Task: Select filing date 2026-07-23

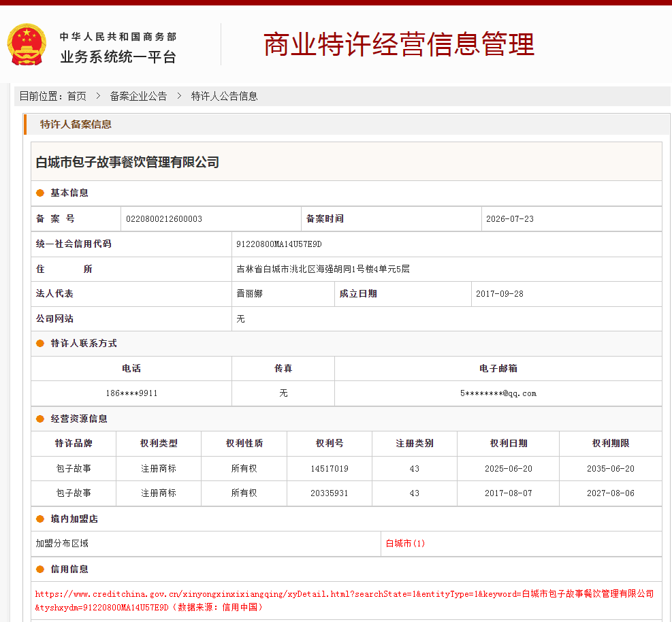Action: click(509, 219)
